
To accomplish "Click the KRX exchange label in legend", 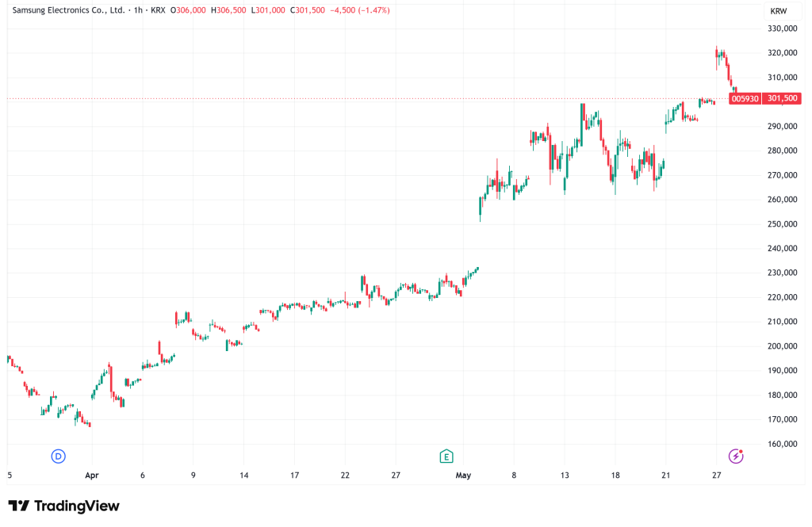I will (x=158, y=10).
